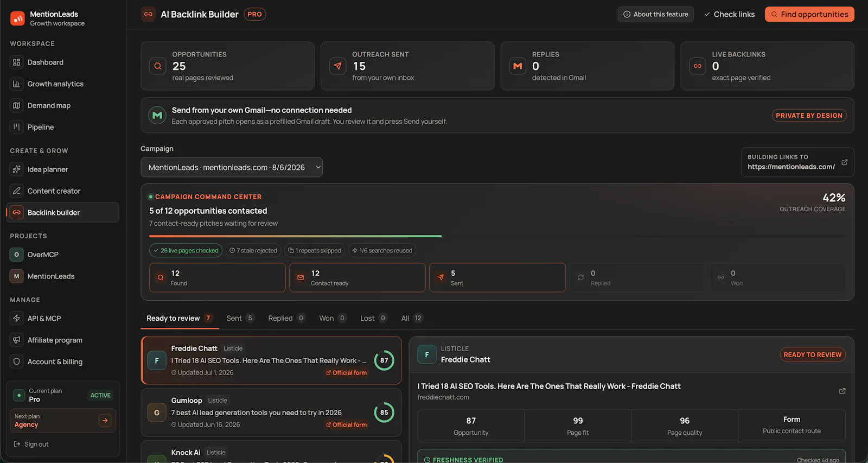Open Freddie Chatt article in new window
The height and width of the screenshot is (463, 868).
tap(842, 391)
